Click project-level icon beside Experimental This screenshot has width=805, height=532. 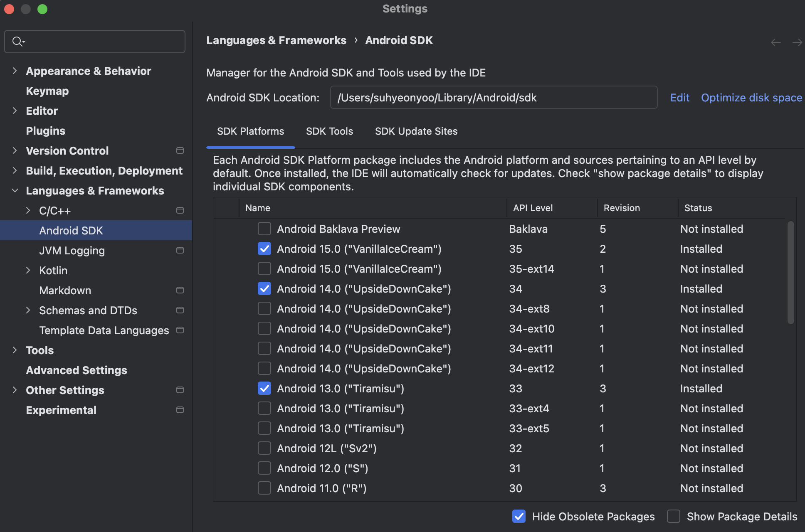click(180, 410)
